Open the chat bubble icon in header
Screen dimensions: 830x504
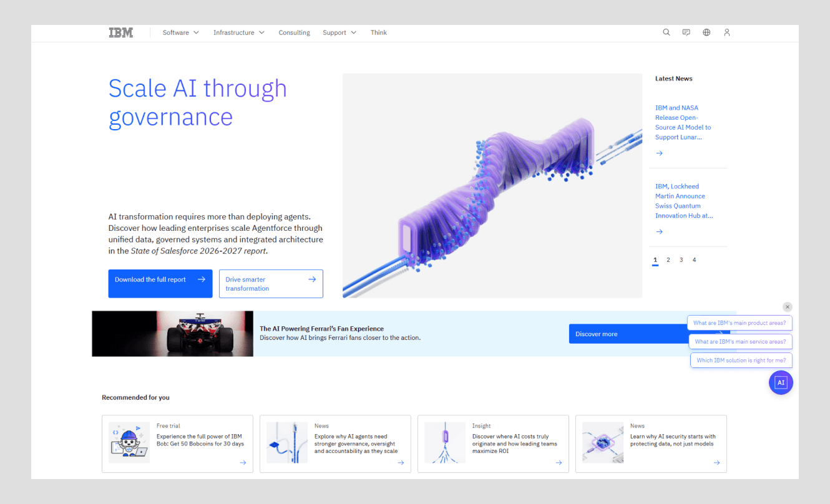coord(686,32)
